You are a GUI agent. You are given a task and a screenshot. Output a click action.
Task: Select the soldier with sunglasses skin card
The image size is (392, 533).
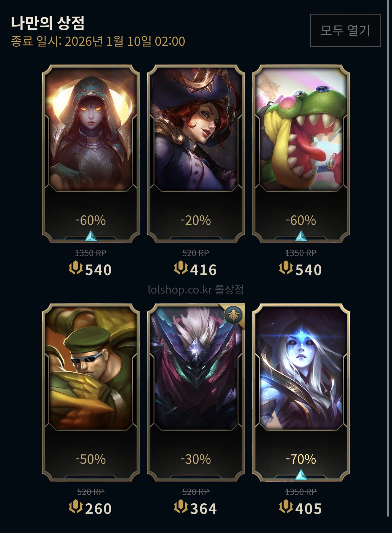point(91,392)
